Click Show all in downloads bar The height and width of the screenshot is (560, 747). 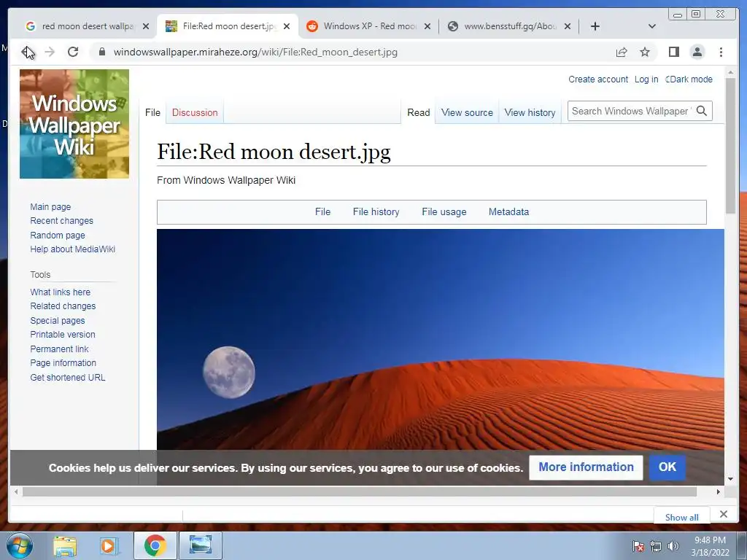coord(682,517)
